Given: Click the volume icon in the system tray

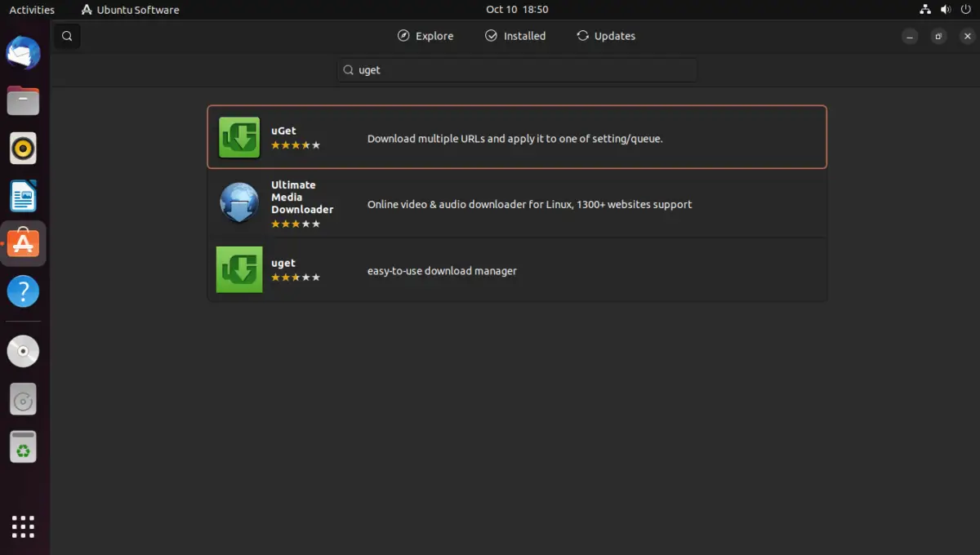Looking at the screenshot, I should click(x=946, y=10).
